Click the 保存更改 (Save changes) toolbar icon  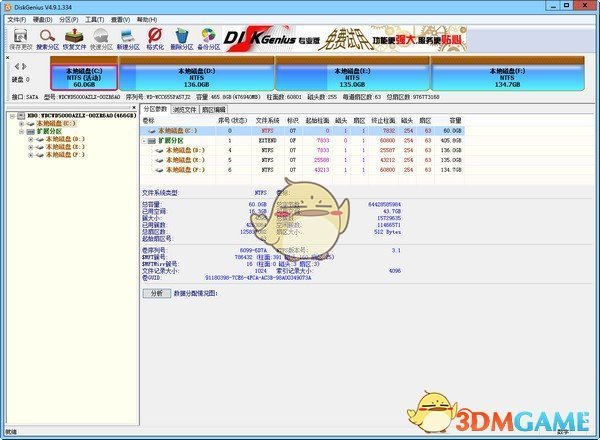pyautogui.click(x=20, y=36)
